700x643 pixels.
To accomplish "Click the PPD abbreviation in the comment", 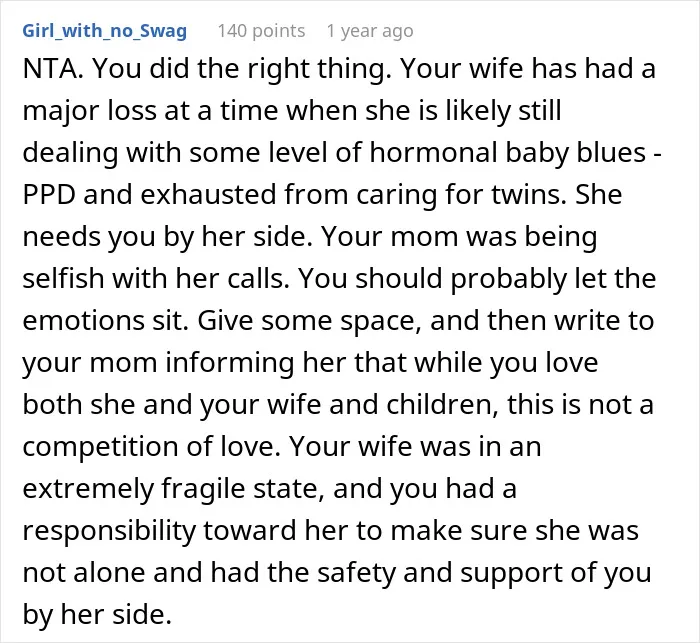I will click(x=49, y=195).
